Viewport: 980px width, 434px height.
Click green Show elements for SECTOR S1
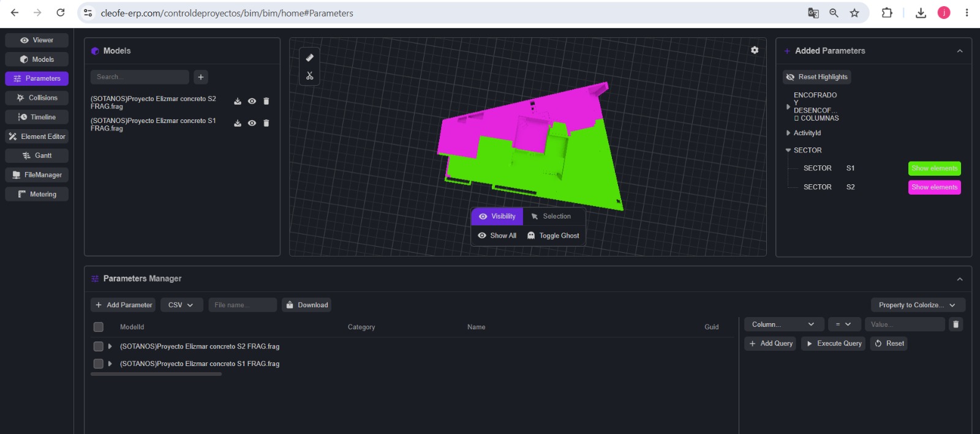click(934, 168)
